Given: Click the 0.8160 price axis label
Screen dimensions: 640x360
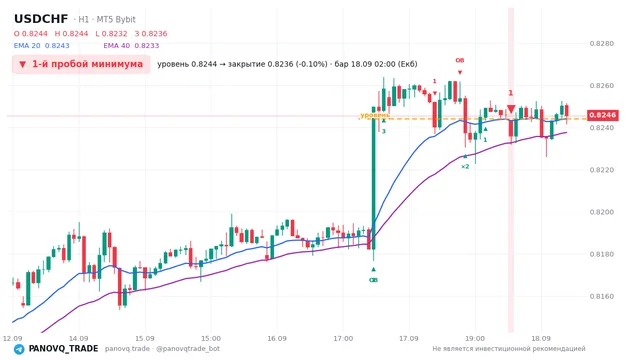Looking at the screenshot, I should 602,296.
